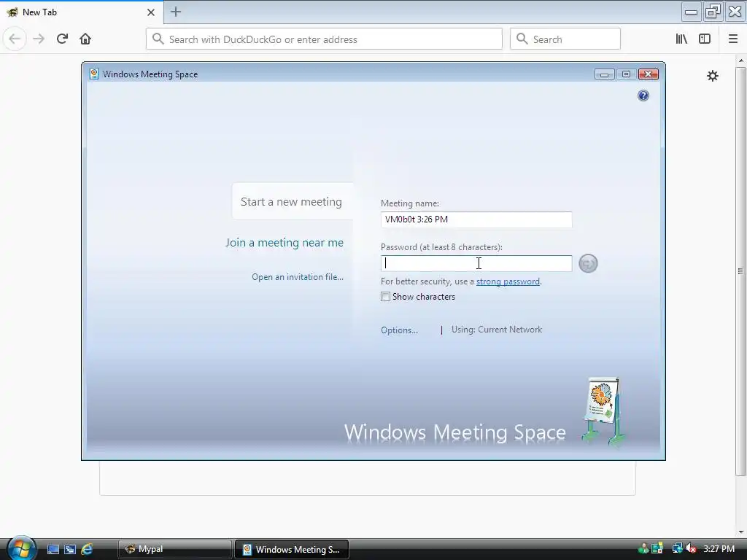The height and width of the screenshot is (560, 747).
Task: Open the Windows Start orb
Action: click(21, 548)
